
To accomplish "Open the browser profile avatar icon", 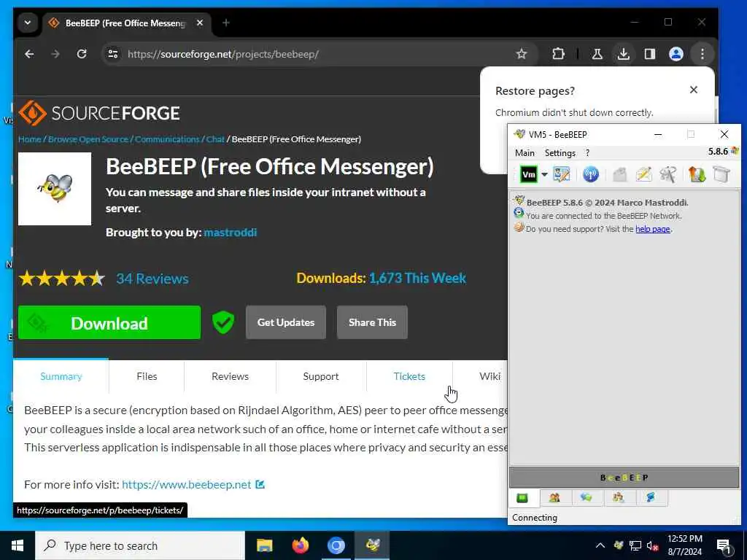I will click(676, 54).
